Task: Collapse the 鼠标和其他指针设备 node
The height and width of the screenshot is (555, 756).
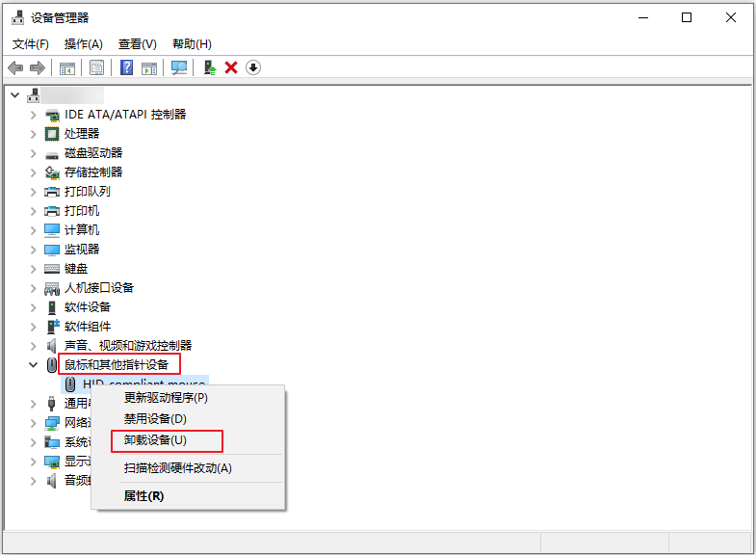Action: coord(34,365)
